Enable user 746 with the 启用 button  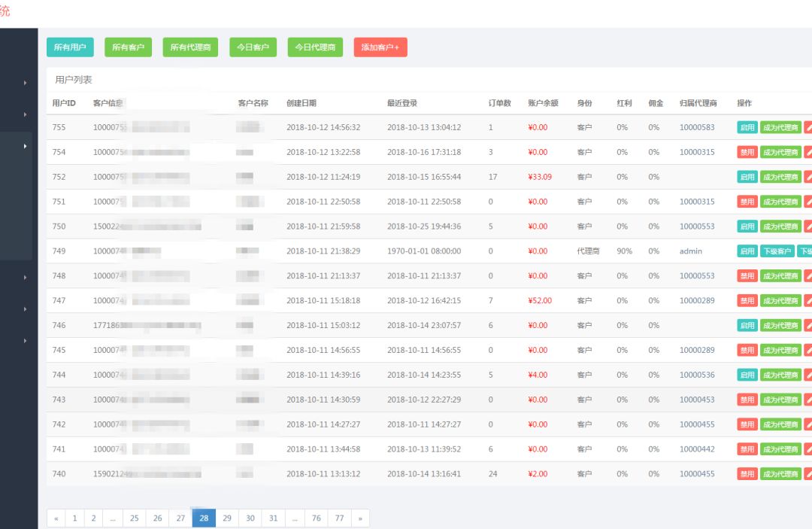[747, 325]
